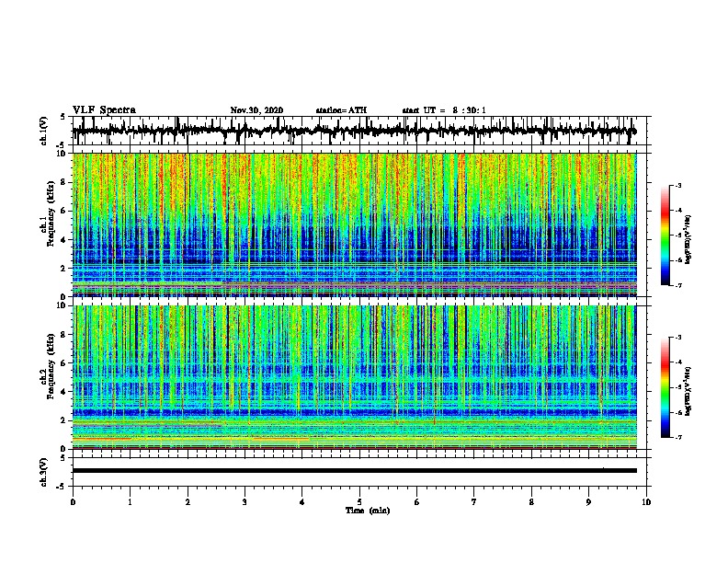Click the '-7' label on ch.2 color scale

pyautogui.click(x=677, y=438)
